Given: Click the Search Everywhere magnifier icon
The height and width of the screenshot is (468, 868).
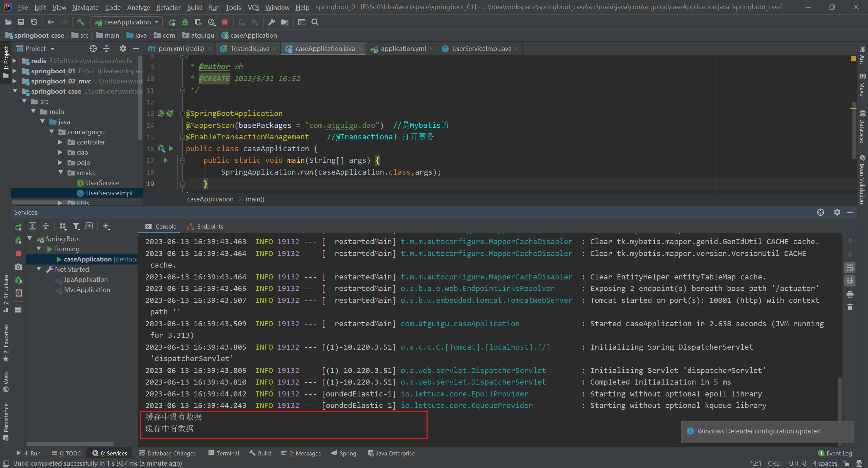Looking at the screenshot, I should click(x=315, y=22).
